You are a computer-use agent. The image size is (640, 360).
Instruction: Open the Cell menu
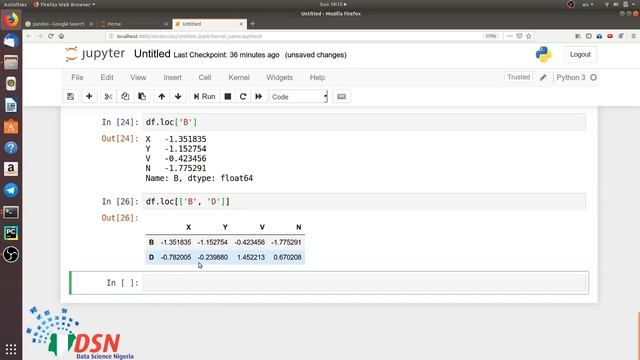click(x=205, y=78)
